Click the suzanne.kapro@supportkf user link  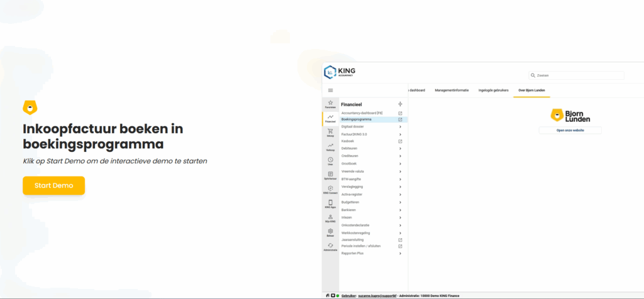click(x=376, y=296)
